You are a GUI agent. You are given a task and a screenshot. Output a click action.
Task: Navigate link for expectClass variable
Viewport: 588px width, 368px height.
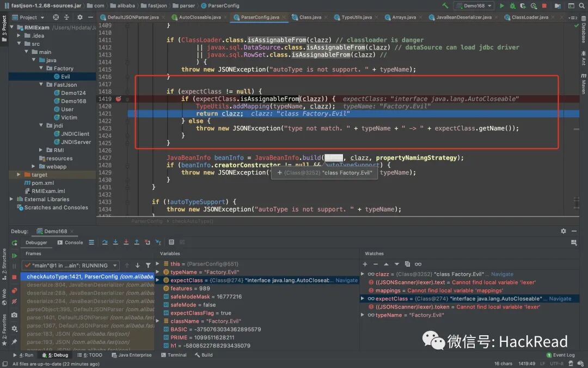[346, 281]
